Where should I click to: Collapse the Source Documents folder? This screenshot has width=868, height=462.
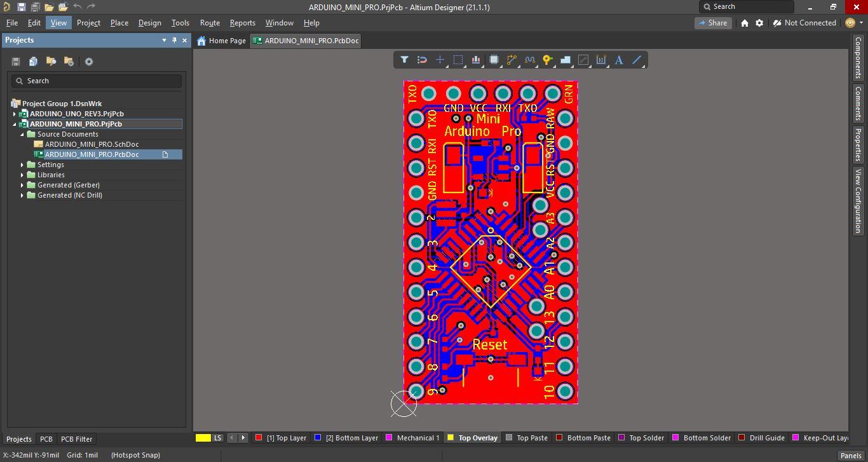pos(22,134)
